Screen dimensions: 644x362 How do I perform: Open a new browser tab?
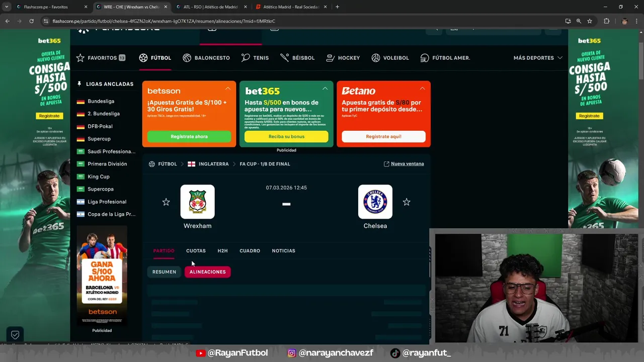(x=337, y=7)
